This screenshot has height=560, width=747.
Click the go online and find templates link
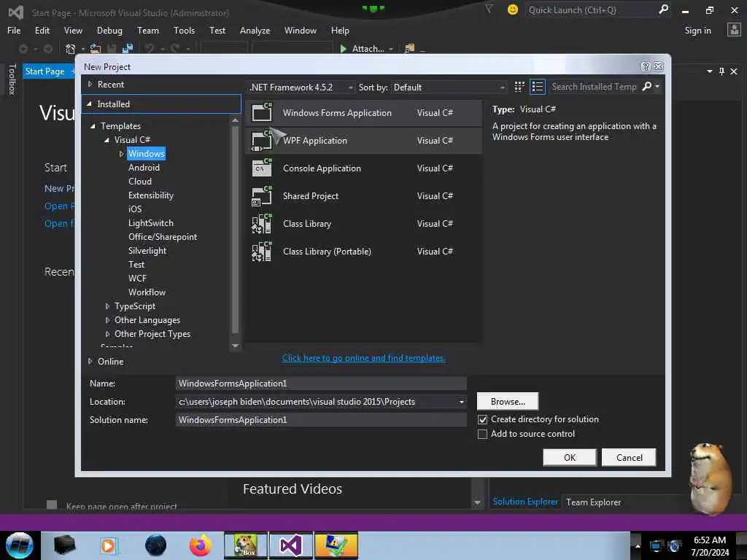pyautogui.click(x=363, y=358)
